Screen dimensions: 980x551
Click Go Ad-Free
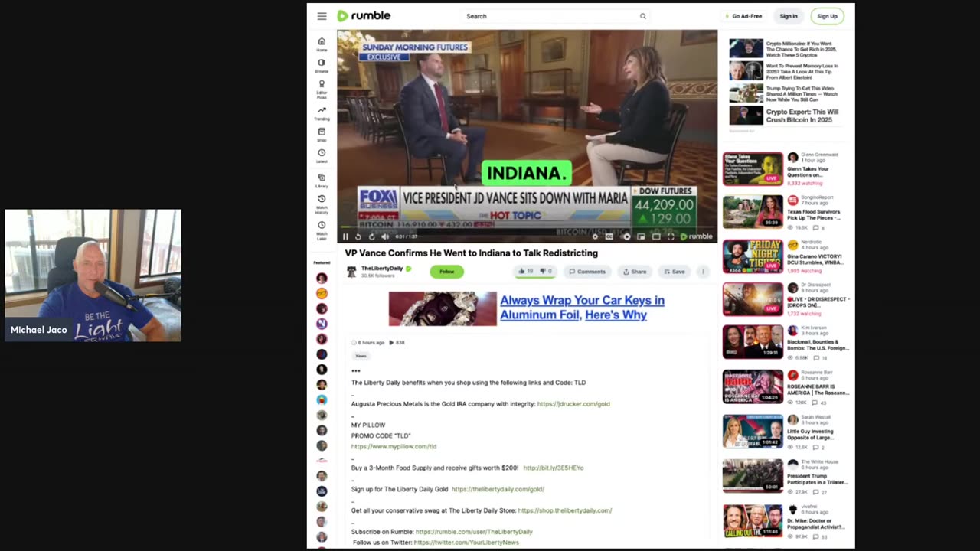click(x=743, y=16)
